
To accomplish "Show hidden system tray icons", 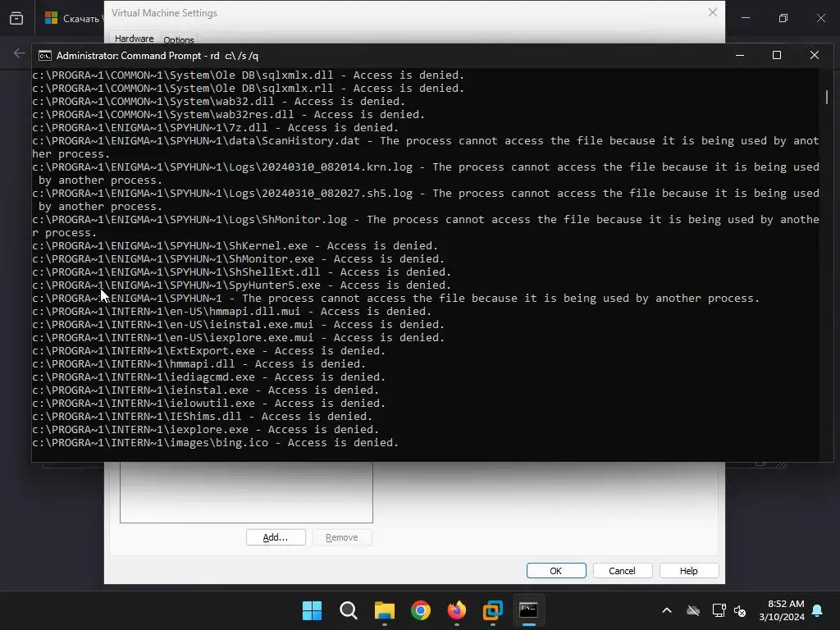I will (x=666, y=610).
